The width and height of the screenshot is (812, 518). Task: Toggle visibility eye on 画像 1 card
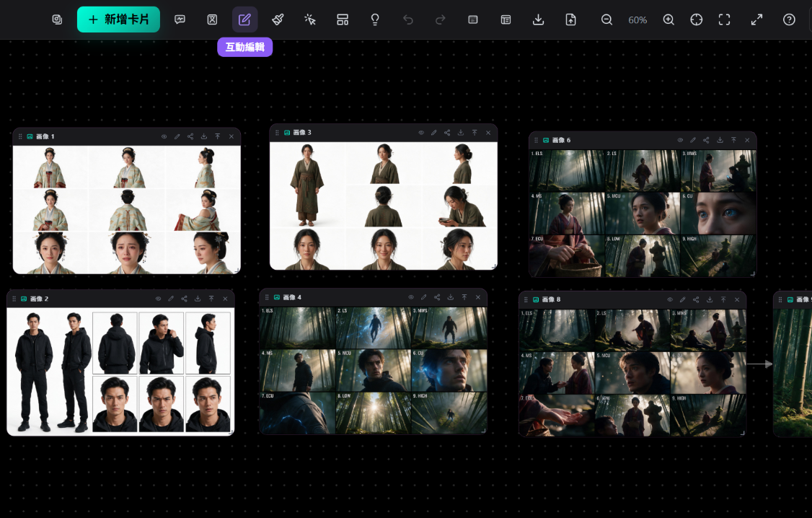(x=164, y=137)
